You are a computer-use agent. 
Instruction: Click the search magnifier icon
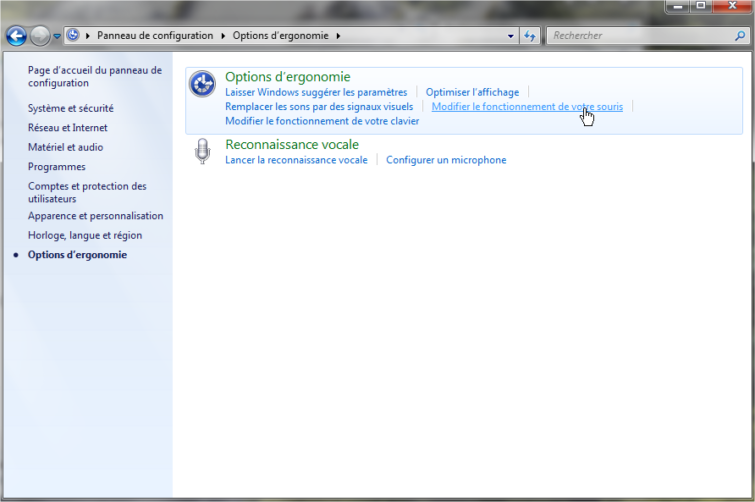740,36
